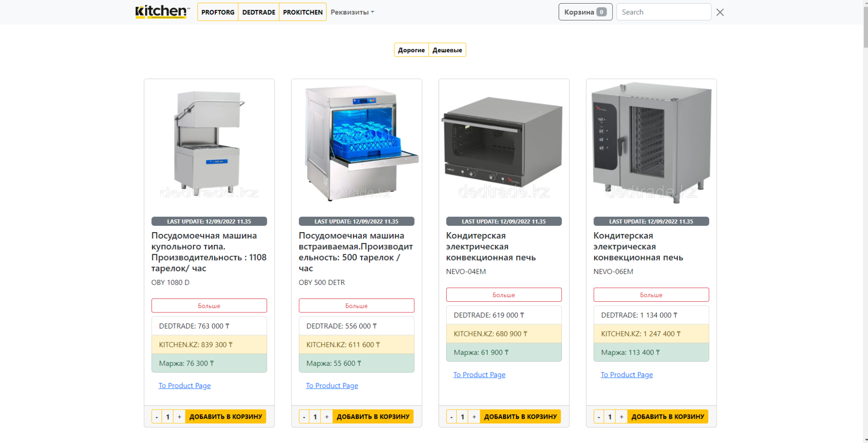Click the KITCHEN.KZ: 1 247 400 ₸ price row
This screenshot has width=868, height=443.
click(651, 334)
